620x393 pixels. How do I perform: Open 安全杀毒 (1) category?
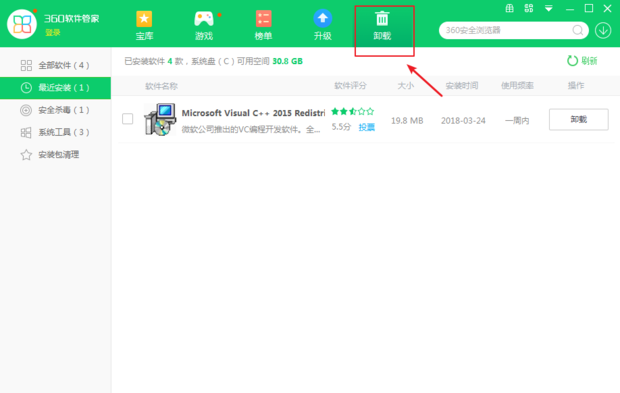(x=55, y=110)
